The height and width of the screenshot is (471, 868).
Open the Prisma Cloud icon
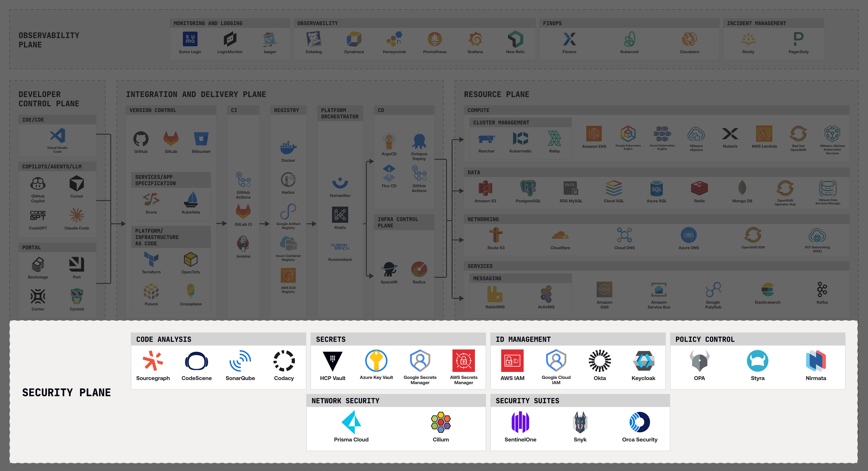351,422
